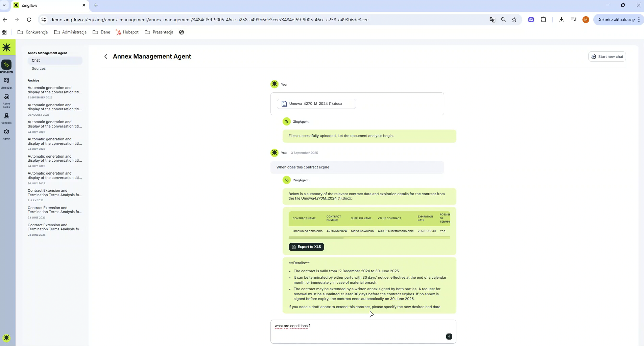The height and width of the screenshot is (346, 644).
Task: Open the Umowa_4270_M_2024 (1).docx attachment
Action: 316,104
